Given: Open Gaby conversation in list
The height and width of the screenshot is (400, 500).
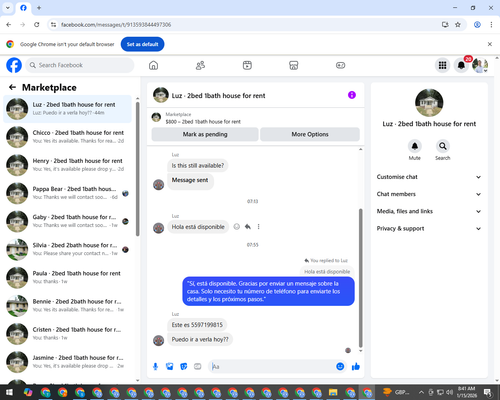Looking at the screenshot, I should 68,221.
